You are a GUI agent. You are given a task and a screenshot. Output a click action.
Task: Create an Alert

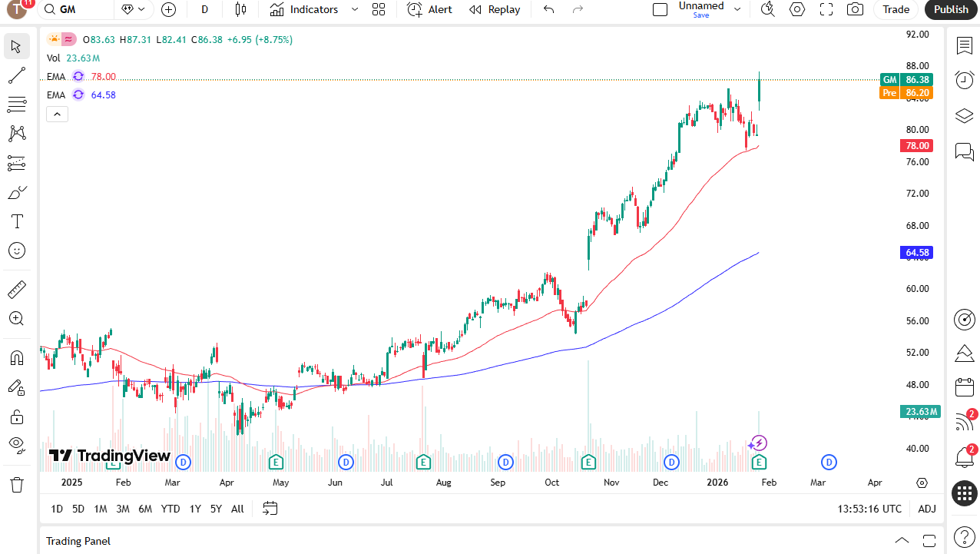click(429, 9)
